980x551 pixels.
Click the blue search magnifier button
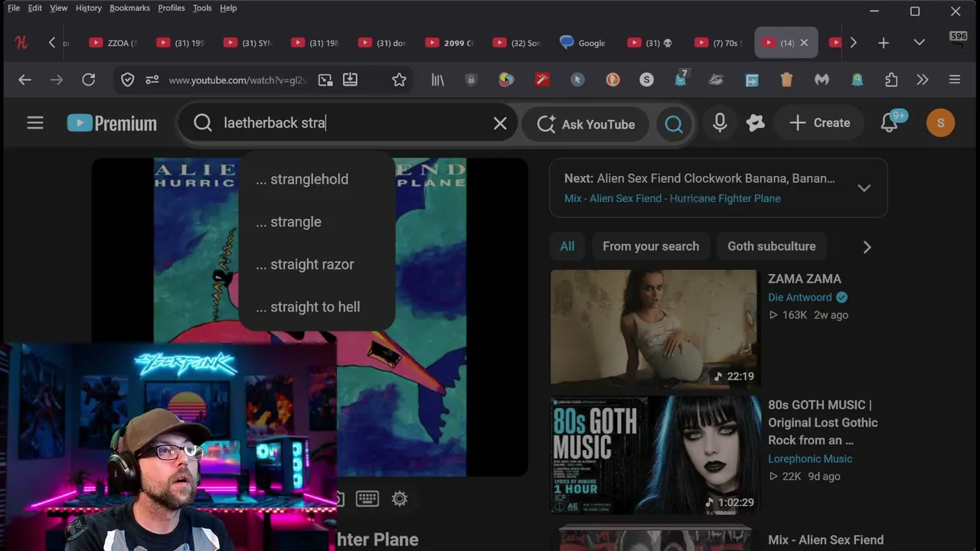click(674, 124)
